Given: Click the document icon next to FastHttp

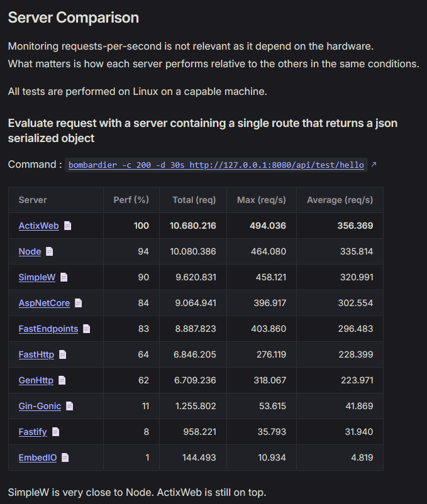Looking at the screenshot, I should (x=63, y=354).
